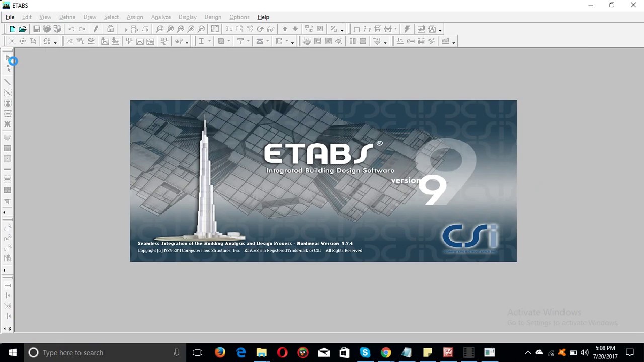Click the move down in list arrow
The width and height of the screenshot is (644, 362).
[295, 29]
